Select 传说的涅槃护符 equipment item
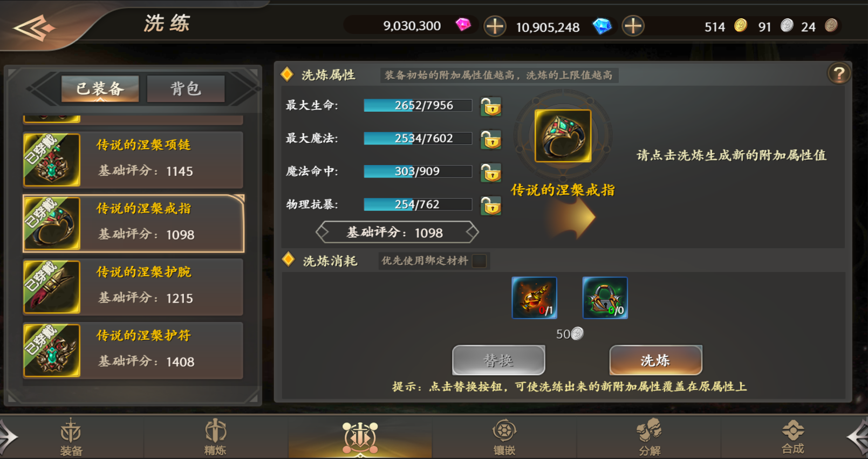 coord(133,351)
